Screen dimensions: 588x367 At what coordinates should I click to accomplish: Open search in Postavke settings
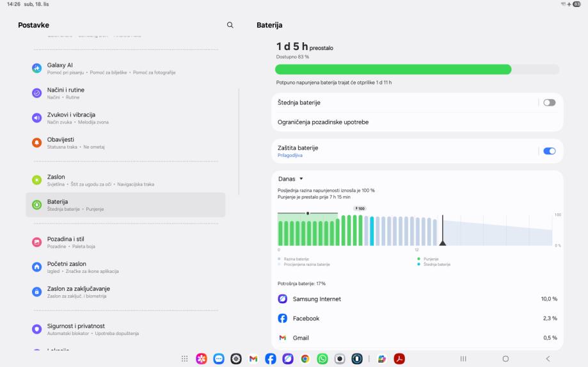tap(230, 25)
